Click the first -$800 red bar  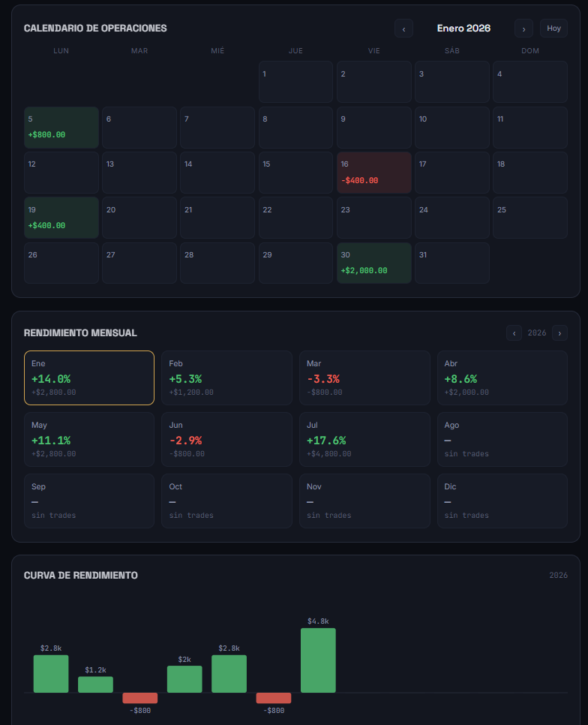point(140,698)
